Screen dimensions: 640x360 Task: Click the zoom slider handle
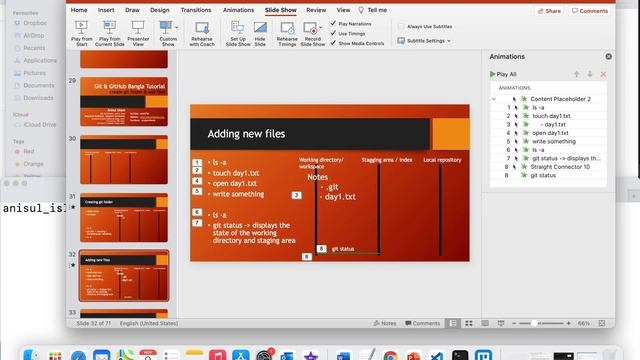(x=533, y=323)
